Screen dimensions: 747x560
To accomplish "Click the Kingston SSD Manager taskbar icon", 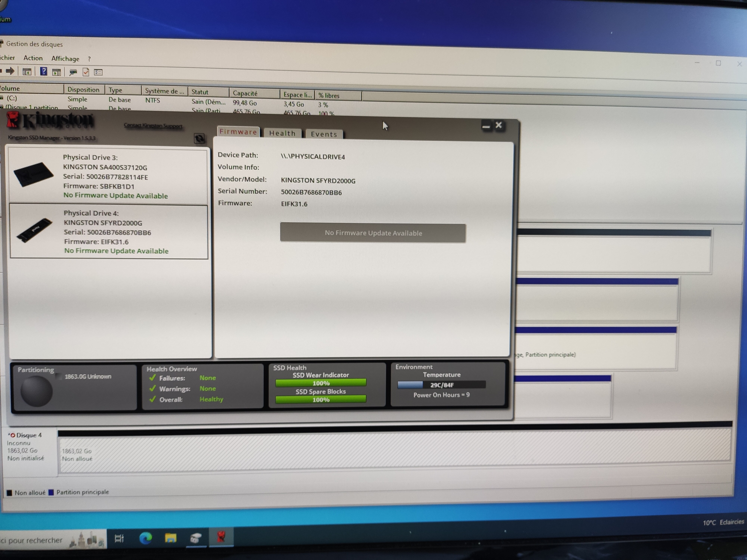I will coord(221,537).
